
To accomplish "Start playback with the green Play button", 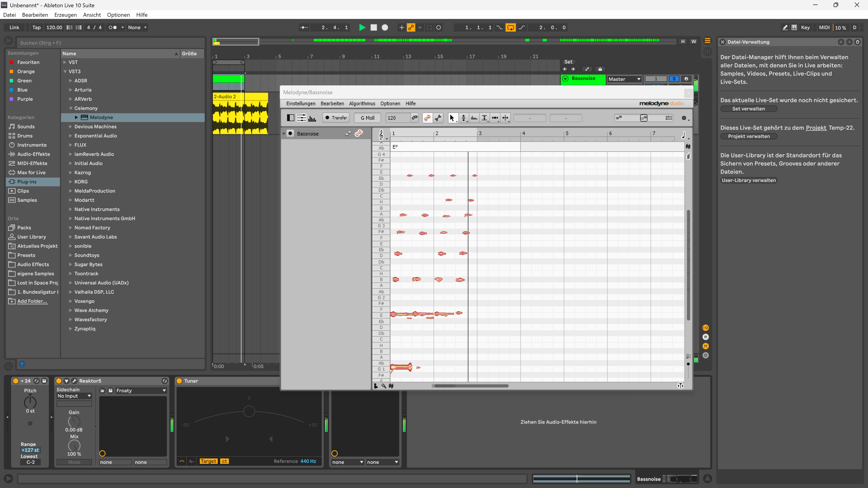I will (x=362, y=28).
